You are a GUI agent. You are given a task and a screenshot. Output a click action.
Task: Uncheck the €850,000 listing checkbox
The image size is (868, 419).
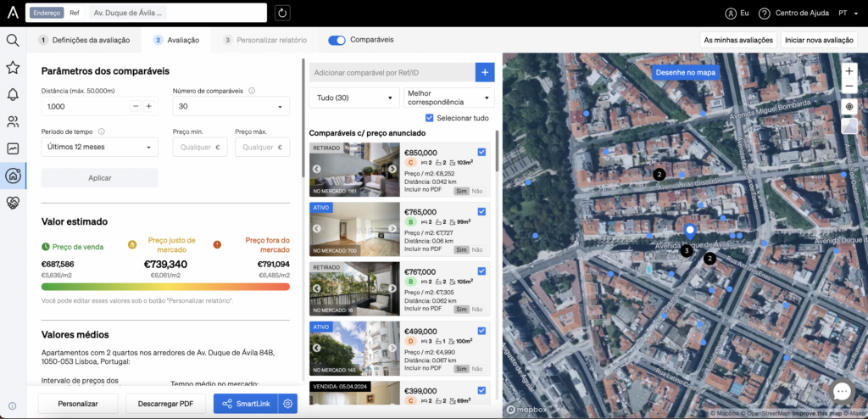[481, 152]
